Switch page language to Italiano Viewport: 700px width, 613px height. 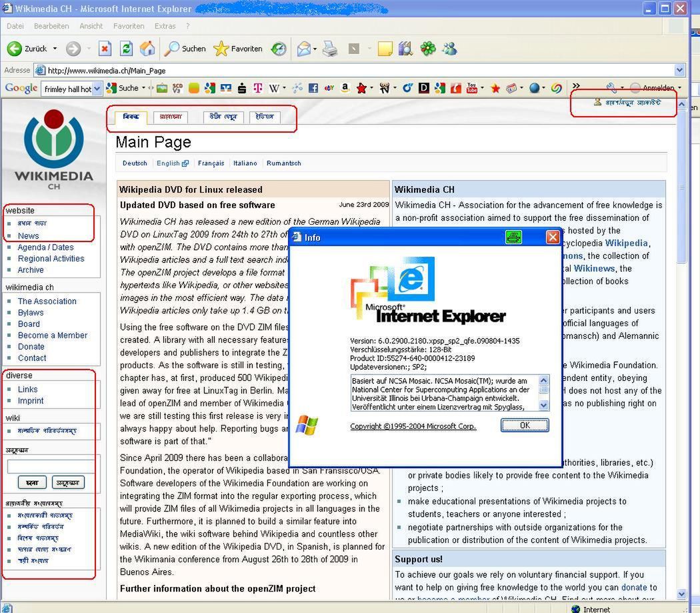245,163
